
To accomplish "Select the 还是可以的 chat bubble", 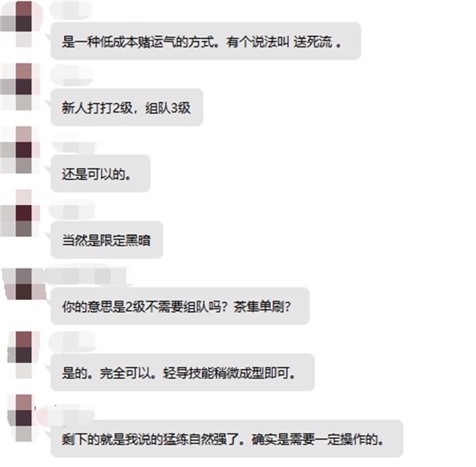I will tap(101, 174).
